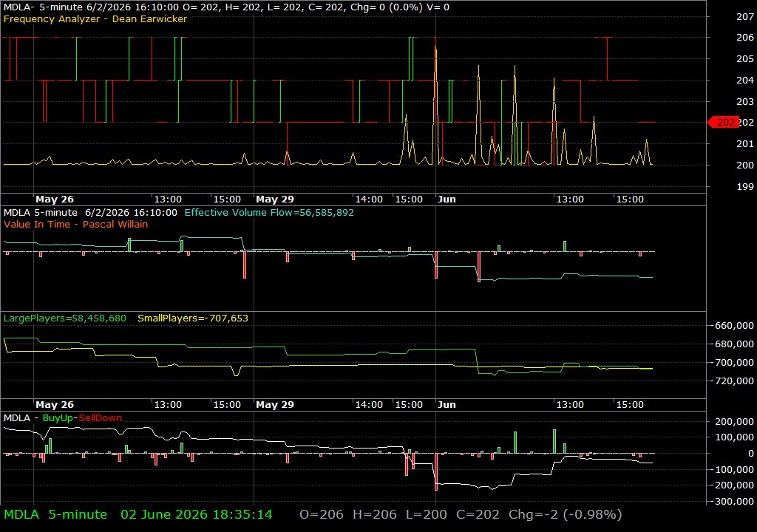Click 'May 26' on the lower time axis
Image resolution: width=757 pixels, height=532 pixels.
[55, 405]
